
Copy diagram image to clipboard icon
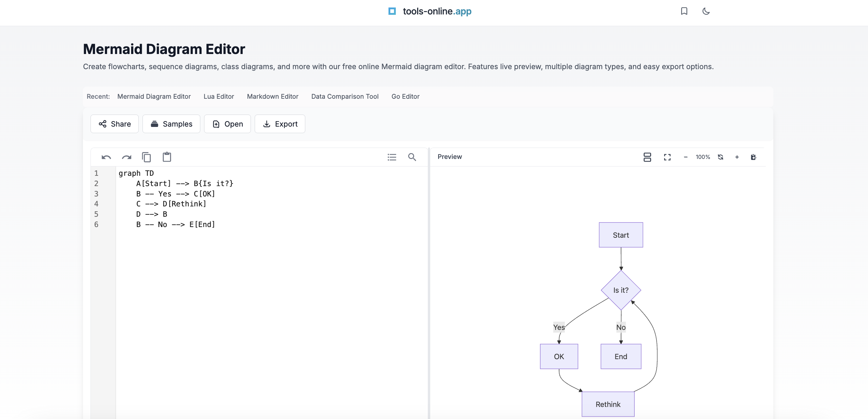point(753,157)
